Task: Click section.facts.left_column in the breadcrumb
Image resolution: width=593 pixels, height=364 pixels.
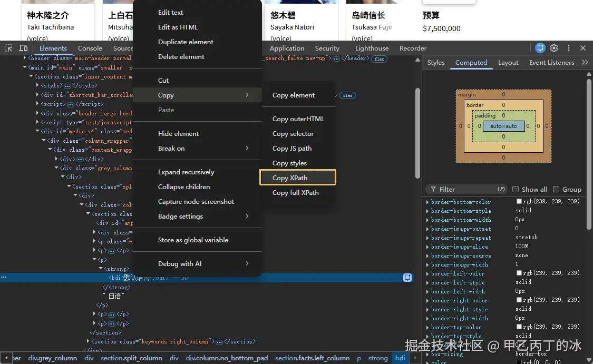Action: point(312,358)
